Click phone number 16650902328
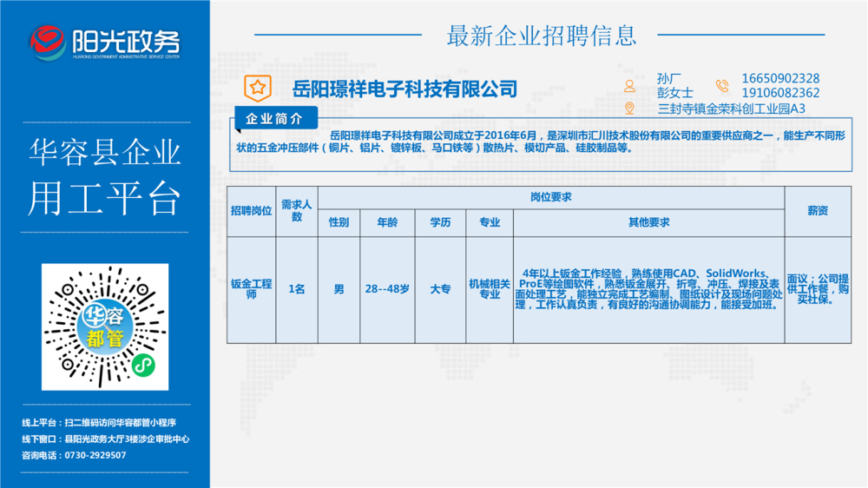Image resolution: width=868 pixels, height=488 pixels. (780, 78)
